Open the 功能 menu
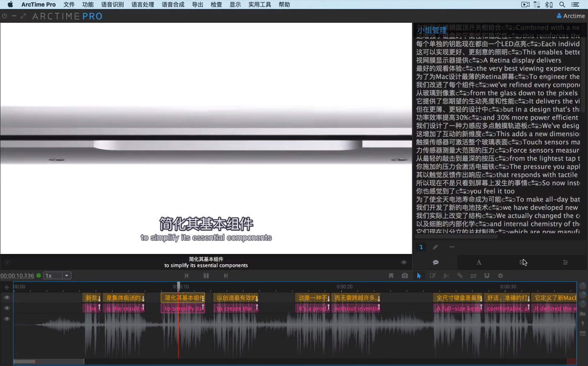The width and height of the screenshot is (588, 366). pyautogui.click(x=88, y=5)
